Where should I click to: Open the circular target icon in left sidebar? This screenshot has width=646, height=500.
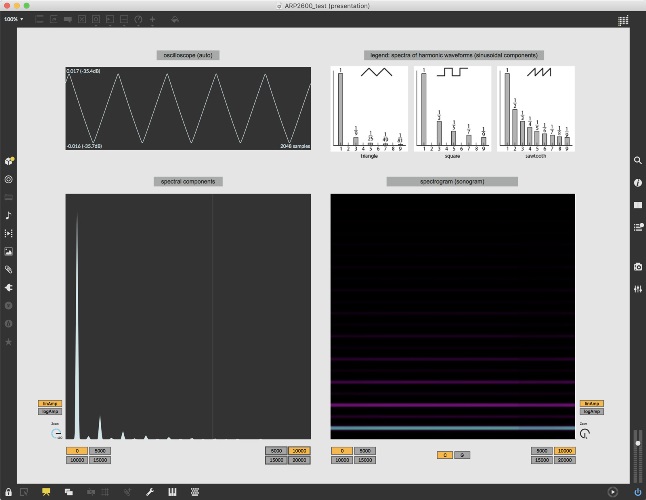point(8,179)
